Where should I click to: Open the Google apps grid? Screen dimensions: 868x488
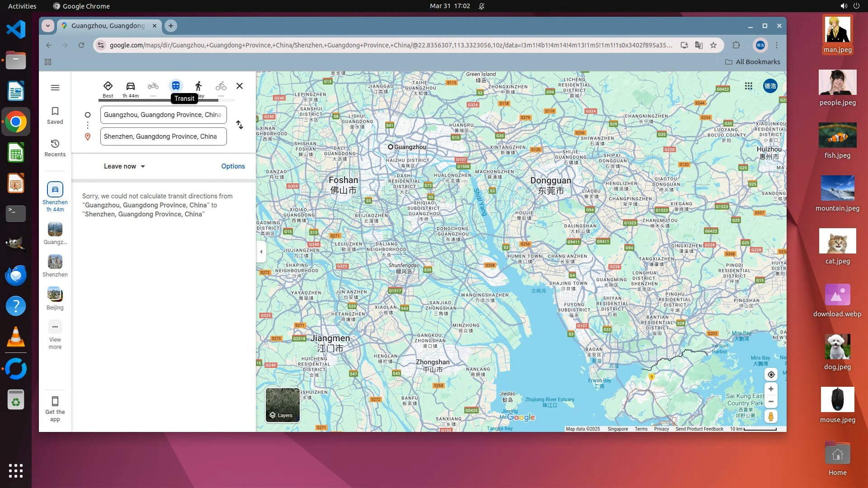tap(749, 86)
